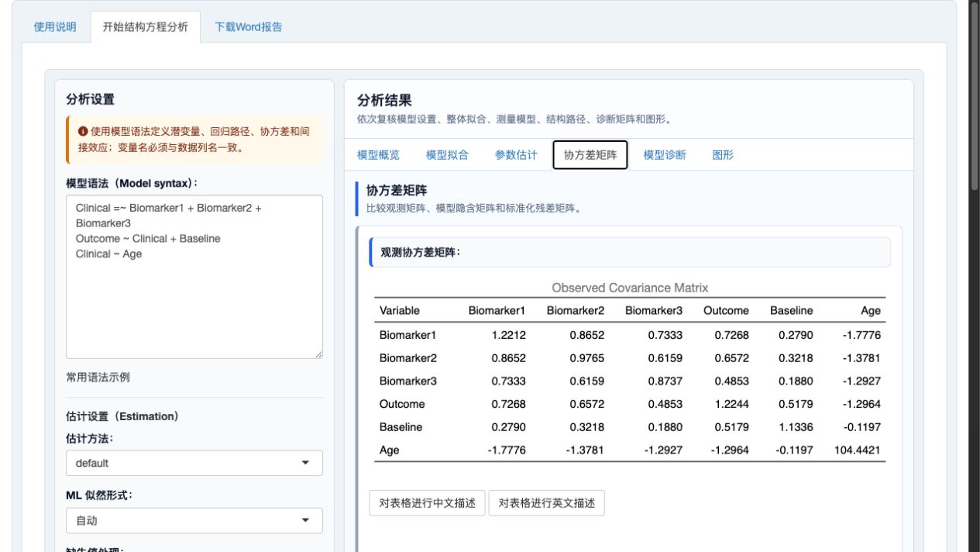Click the Baseline row label
This screenshot has height=552, width=980.
[401, 427]
